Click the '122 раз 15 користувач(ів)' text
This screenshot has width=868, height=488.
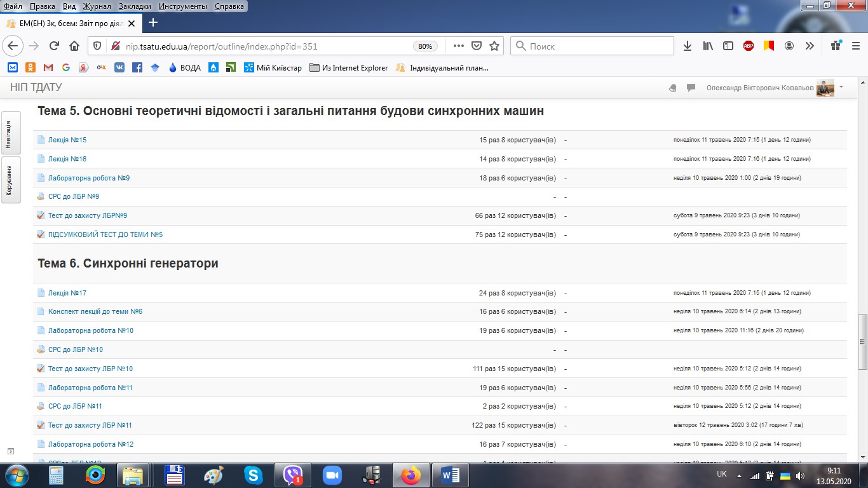[x=514, y=425]
